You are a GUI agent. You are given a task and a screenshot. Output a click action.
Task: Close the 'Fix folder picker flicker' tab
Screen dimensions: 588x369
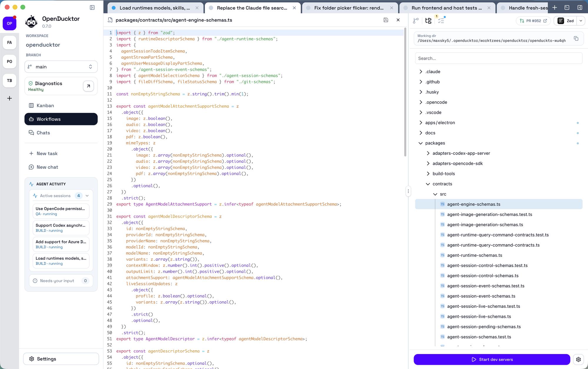point(392,8)
